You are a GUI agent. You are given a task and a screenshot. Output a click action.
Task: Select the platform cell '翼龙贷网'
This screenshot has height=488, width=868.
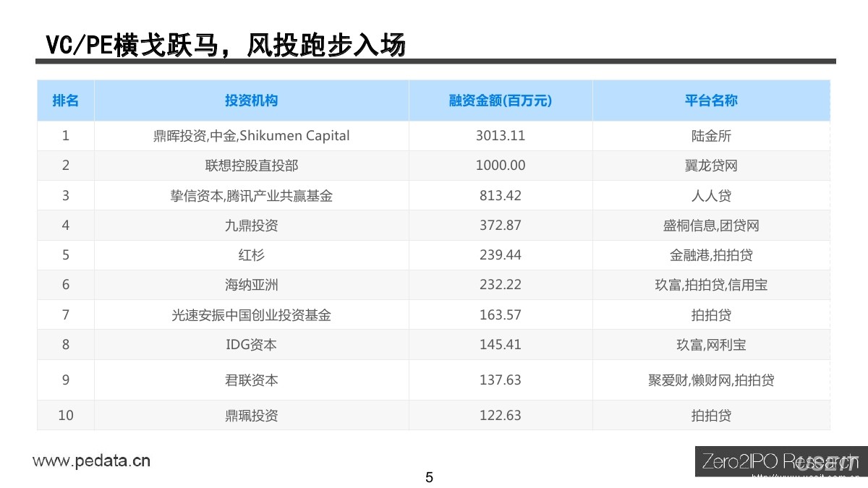coord(711,166)
